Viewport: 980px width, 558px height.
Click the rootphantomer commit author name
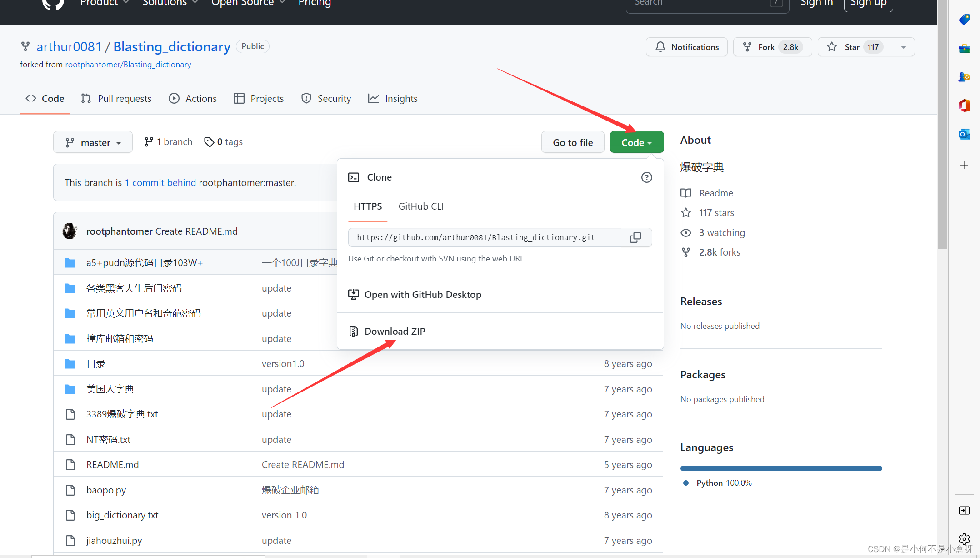coord(120,231)
